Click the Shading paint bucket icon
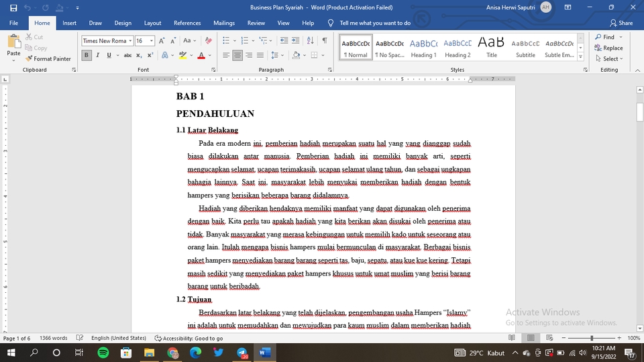 click(x=296, y=55)
